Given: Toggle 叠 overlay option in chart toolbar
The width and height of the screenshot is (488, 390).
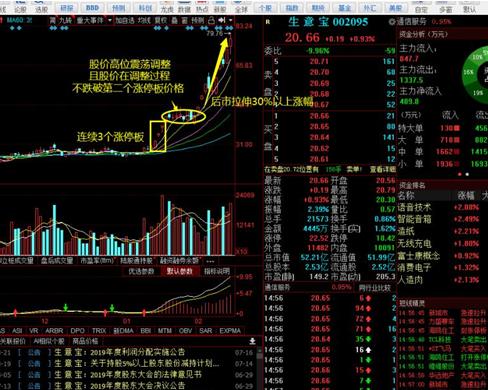Looking at the screenshot, I should tap(174, 21).
